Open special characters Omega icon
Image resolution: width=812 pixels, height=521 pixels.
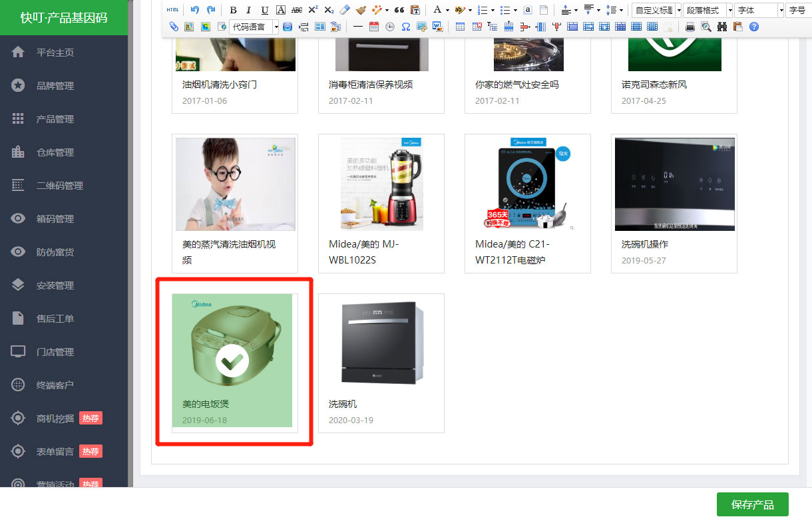[x=406, y=27]
